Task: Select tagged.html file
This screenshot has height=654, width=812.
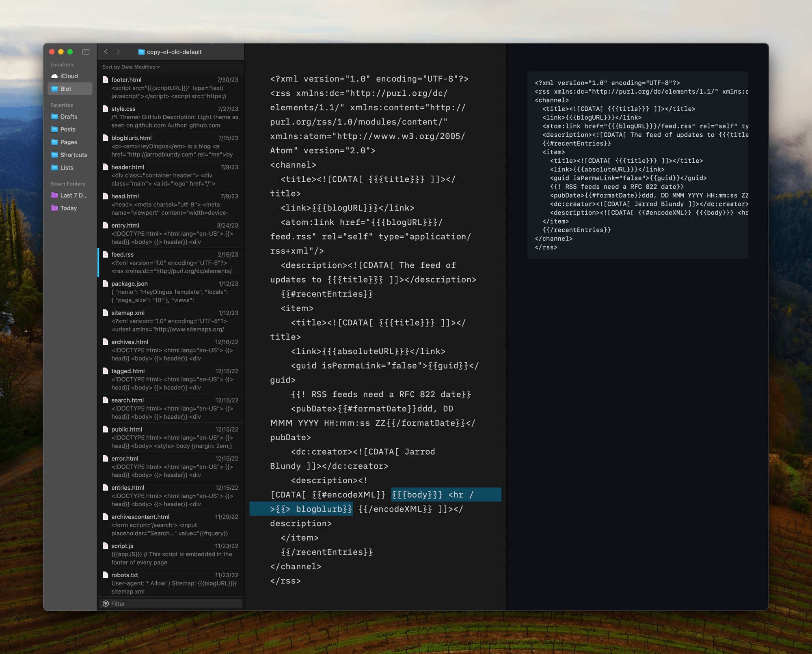Action: pos(171,379)
